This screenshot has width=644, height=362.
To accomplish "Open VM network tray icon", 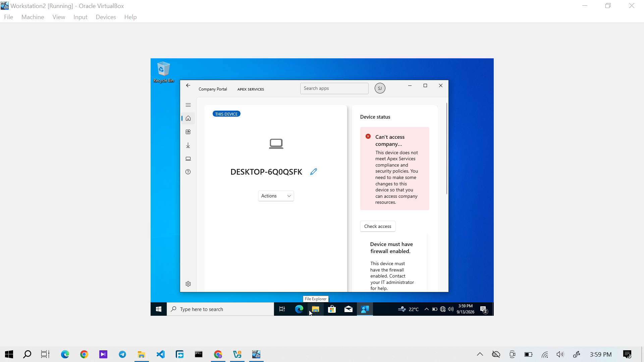I will click(x=443, y=309).
